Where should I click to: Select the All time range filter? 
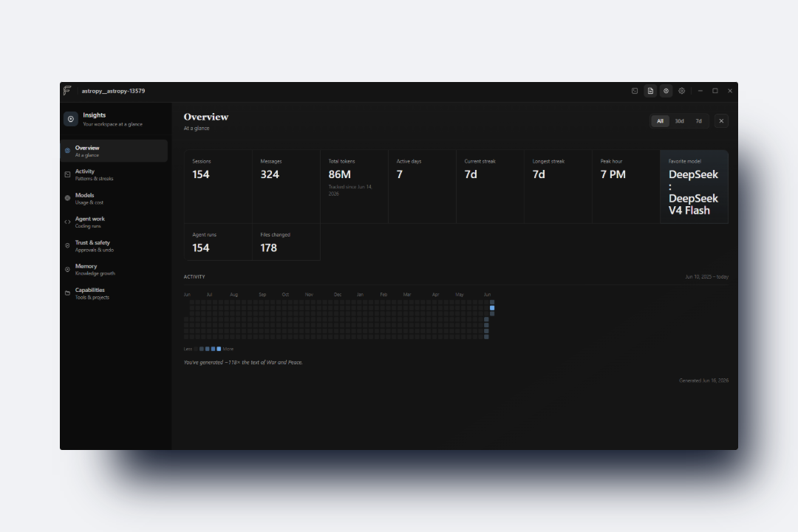click(660, 121)
